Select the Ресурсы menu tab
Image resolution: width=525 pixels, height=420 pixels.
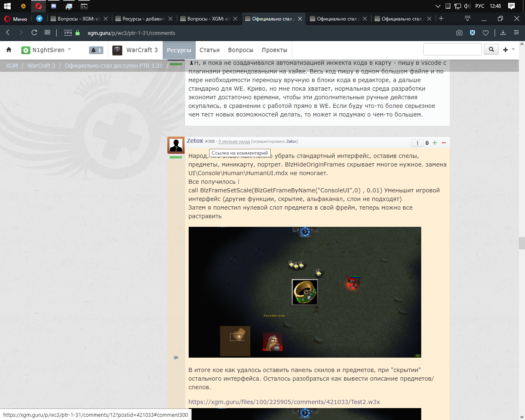179,50
